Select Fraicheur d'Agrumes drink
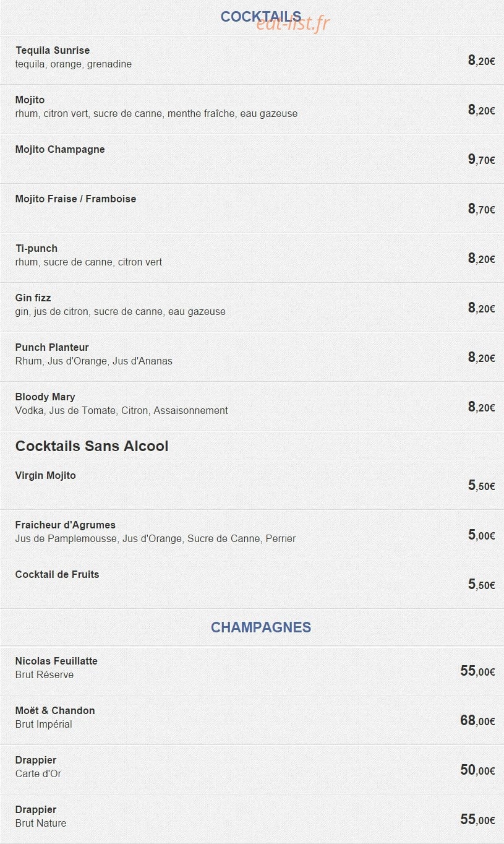The image size is (504, 844). [x=252, y=535]
